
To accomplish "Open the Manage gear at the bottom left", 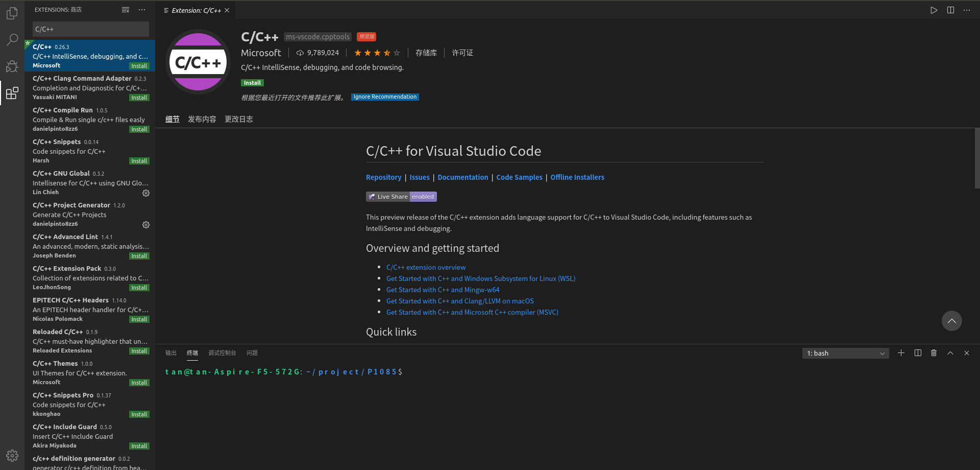I will 12,455.
